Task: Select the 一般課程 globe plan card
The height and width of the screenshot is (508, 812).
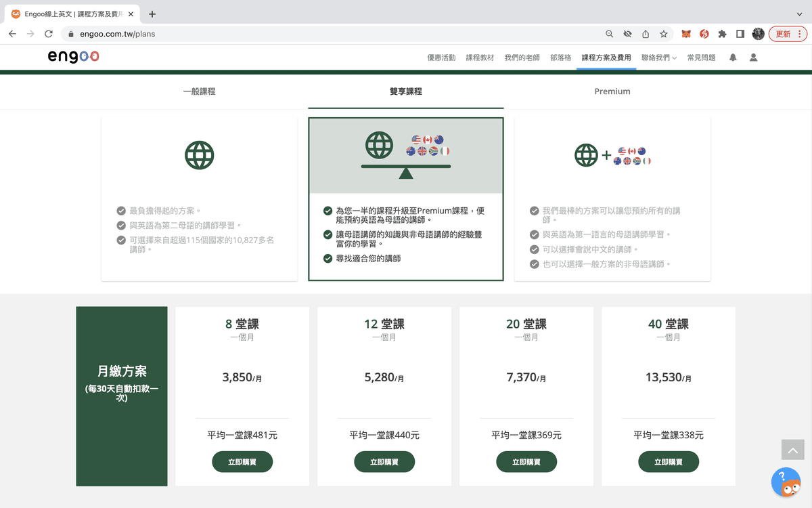Action: tap(200, 199)
